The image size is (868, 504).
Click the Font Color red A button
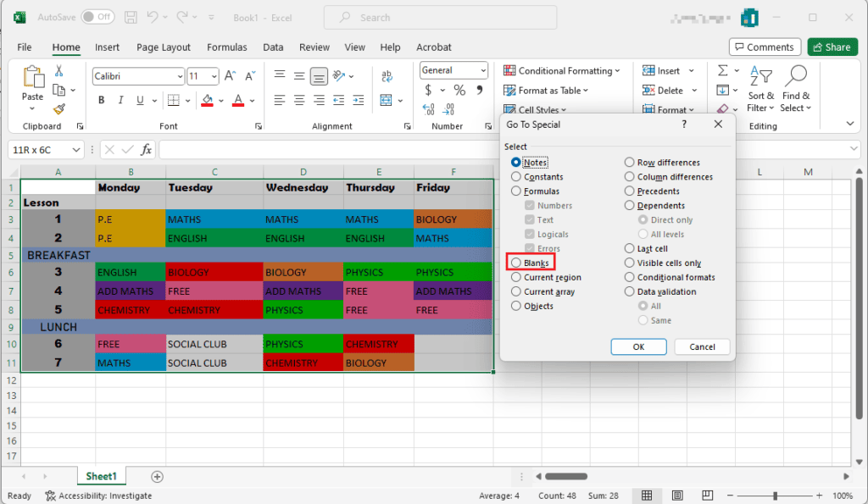click(238, 100)
